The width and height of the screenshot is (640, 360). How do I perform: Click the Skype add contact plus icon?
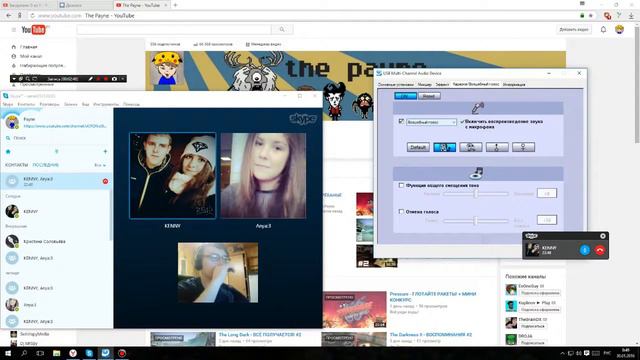click(x=105, y=152)
